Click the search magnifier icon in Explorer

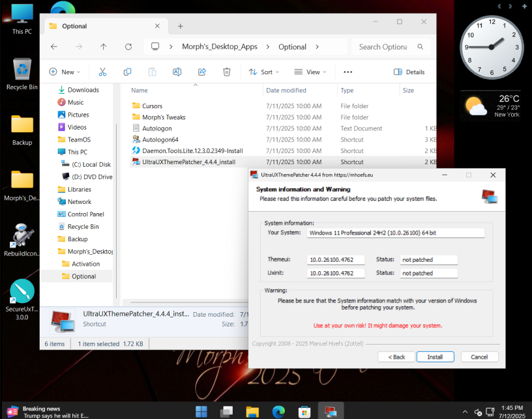point(420,47)
